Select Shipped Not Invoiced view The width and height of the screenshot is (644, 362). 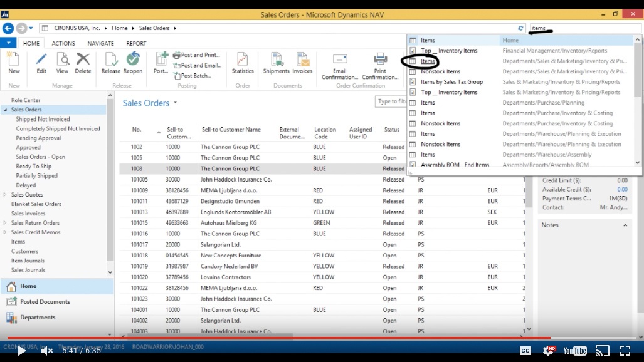(x=43, y=119)
